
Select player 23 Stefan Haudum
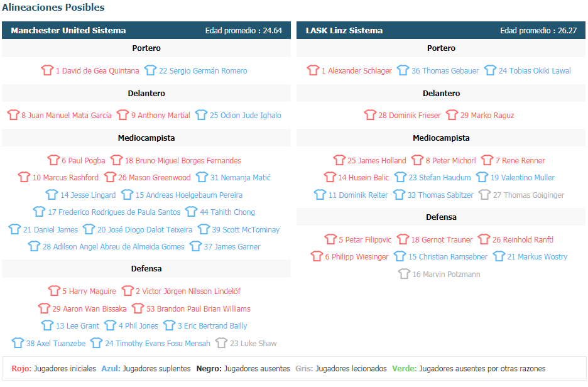(x=440, y=178)
